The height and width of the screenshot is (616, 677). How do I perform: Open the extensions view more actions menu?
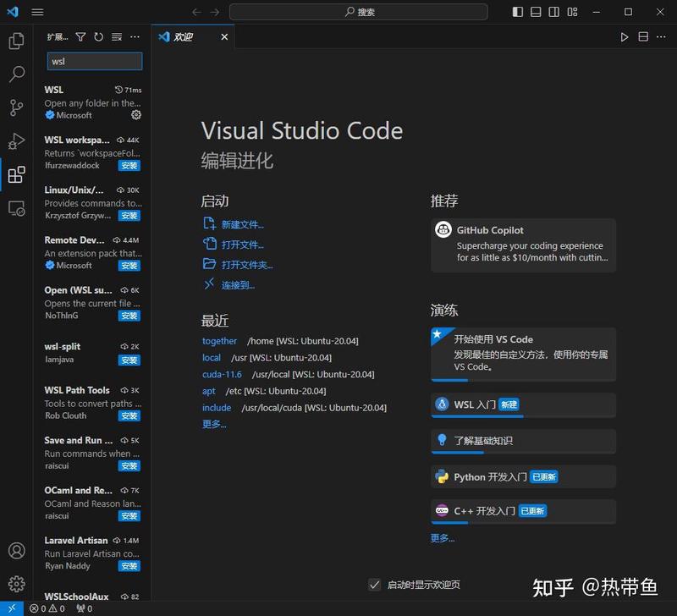135,37
